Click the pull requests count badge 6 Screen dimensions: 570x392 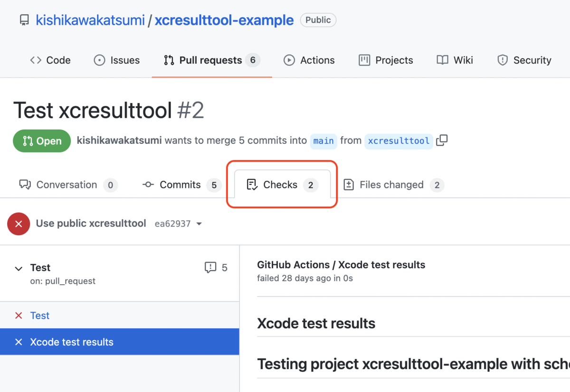pos(253,60)
